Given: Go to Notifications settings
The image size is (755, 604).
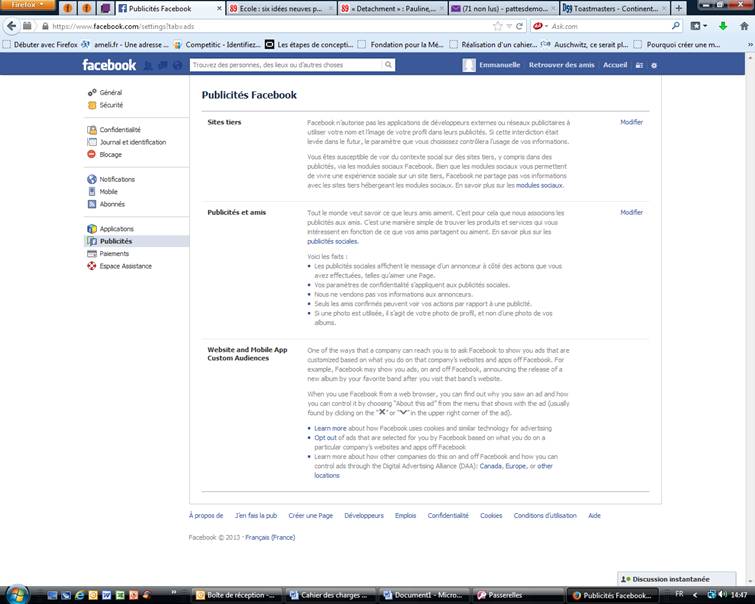Looking at the screenshot, I should (117, 179).
